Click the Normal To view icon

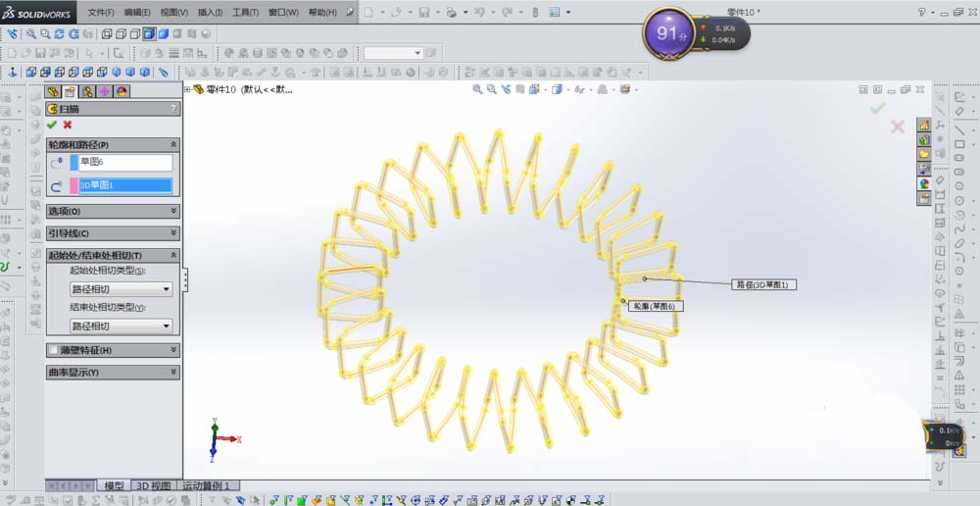pos(12,72)
